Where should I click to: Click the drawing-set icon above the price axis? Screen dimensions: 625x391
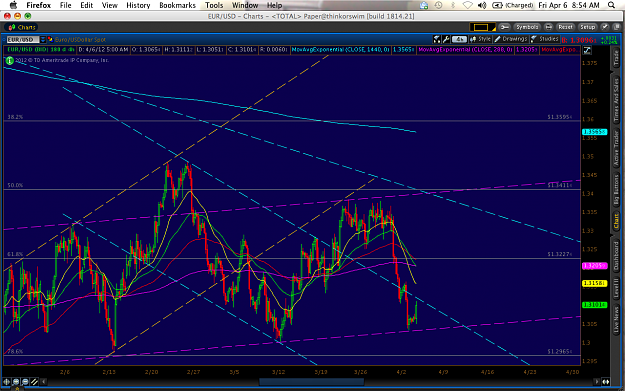point(587,50)
